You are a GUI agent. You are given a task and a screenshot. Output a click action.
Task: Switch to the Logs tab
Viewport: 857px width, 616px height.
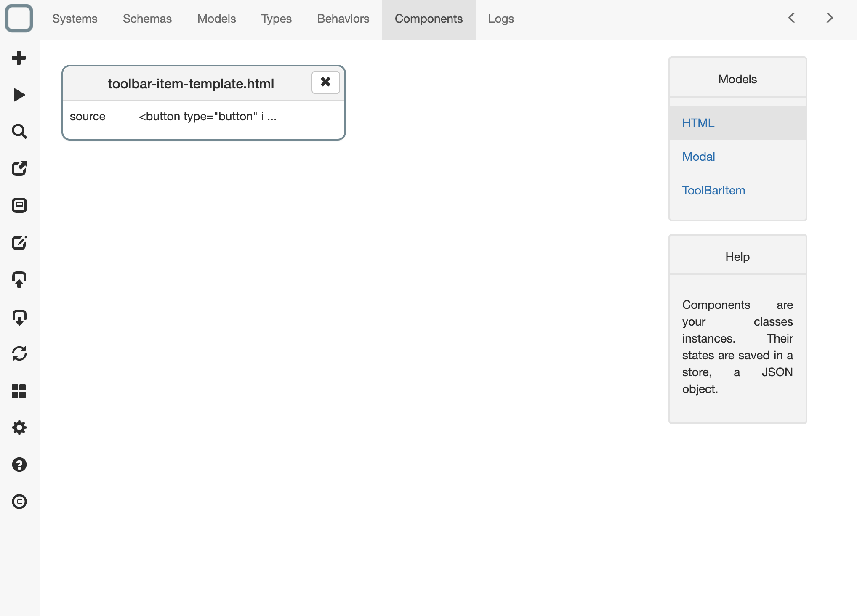point(501,19)
